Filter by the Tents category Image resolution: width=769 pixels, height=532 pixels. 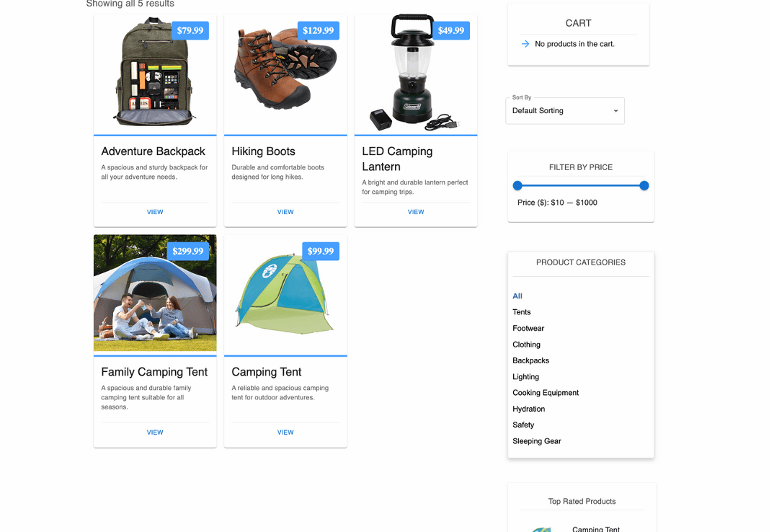coord(521,312)
